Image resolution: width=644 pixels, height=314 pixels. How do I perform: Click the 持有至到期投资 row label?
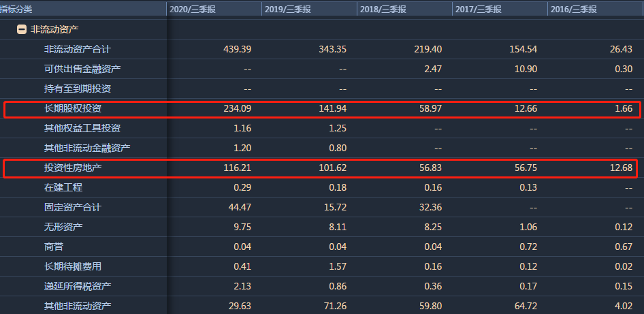pos(78,89)
